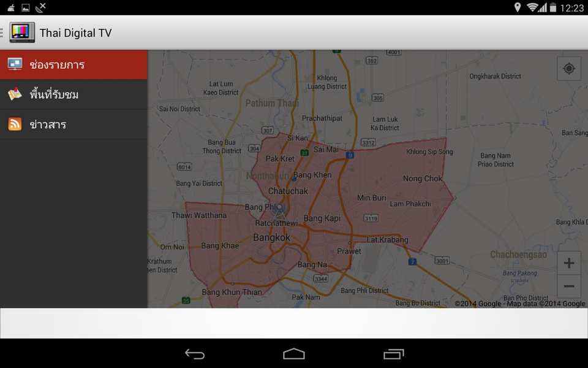Tap the Khlong Sip Song map label
Viewport: 588px width, 368px height.
point(429,151)
